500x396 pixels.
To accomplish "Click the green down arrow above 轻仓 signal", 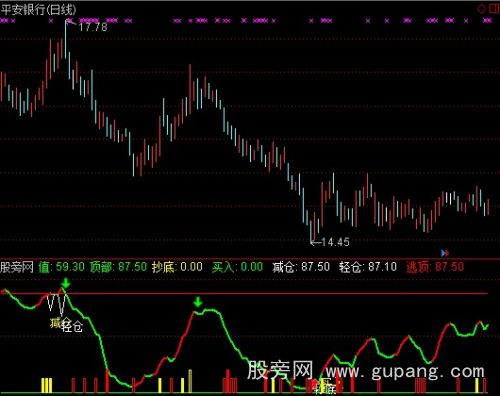I will coord(66,283).
